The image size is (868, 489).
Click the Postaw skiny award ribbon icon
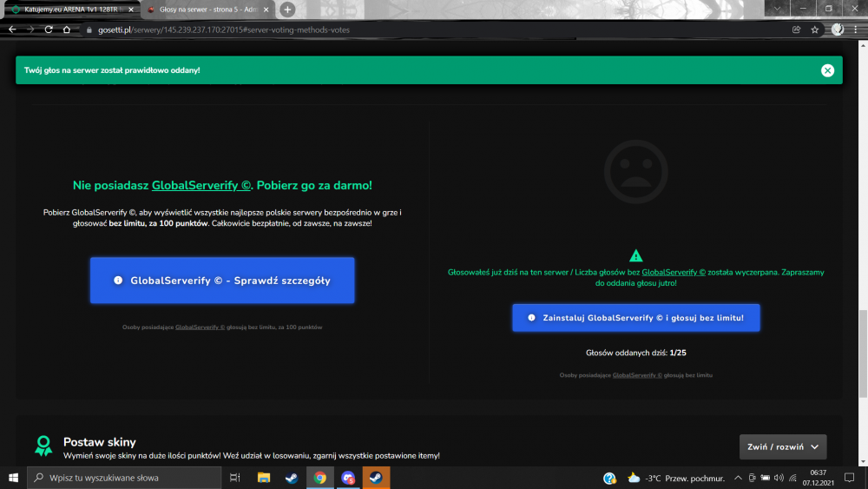[x=43, y=446]
